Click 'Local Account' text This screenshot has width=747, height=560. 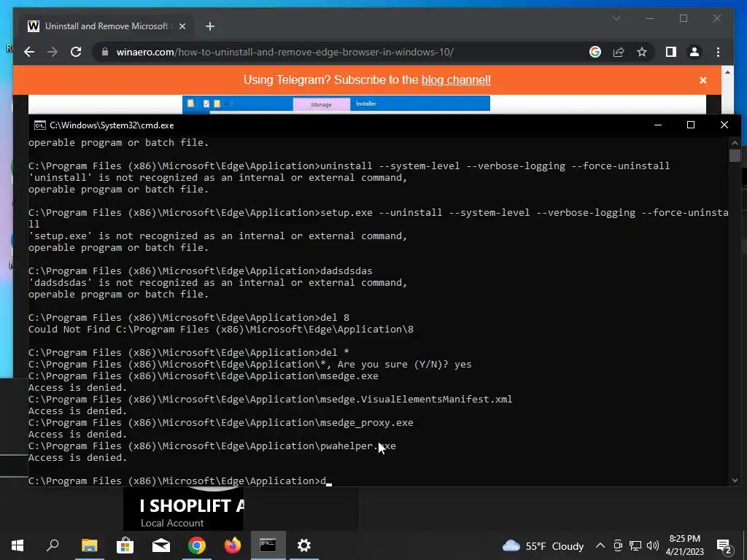pyautogui.click(x=172, y=523)
